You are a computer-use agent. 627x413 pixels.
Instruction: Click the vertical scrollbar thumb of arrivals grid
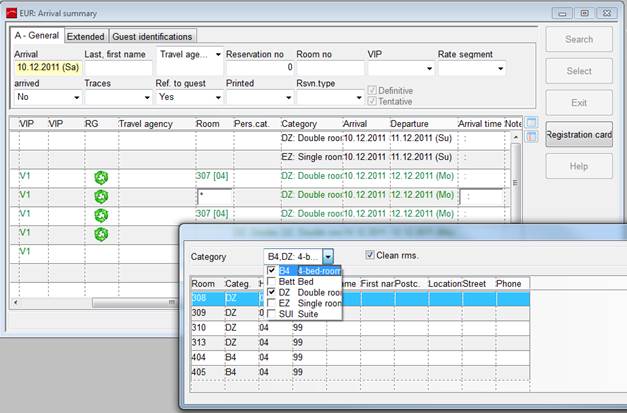[515, 183]
